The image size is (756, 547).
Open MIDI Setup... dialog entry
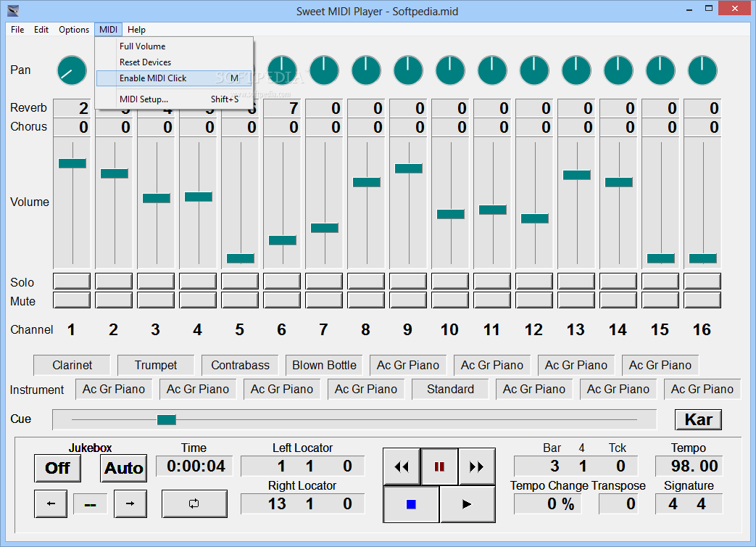pyautogui.click(x=174, y=99)
